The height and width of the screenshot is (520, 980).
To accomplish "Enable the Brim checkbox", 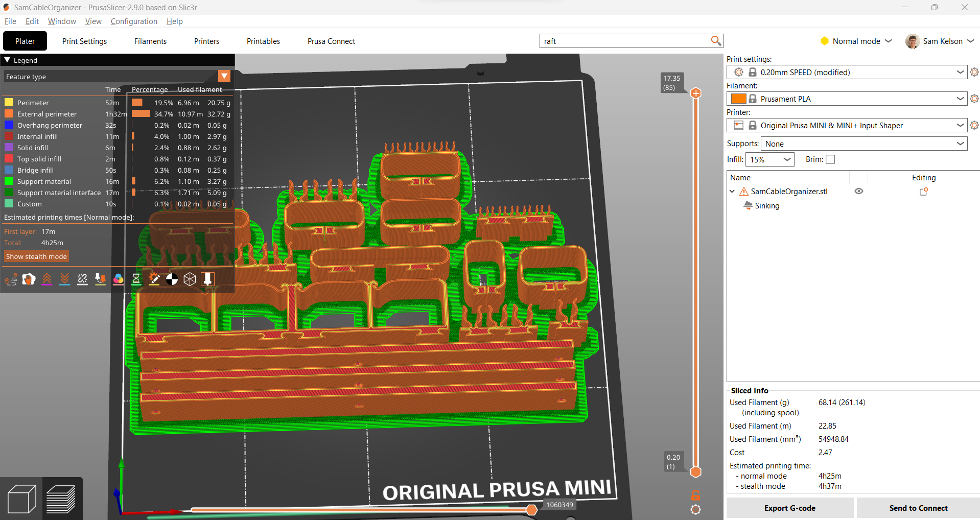I will [x=830, y=159].
